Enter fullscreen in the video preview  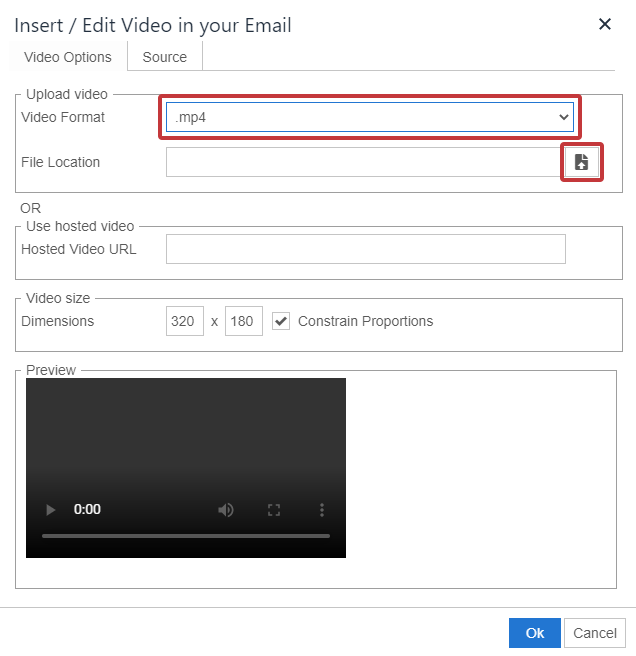pos(274,510)
